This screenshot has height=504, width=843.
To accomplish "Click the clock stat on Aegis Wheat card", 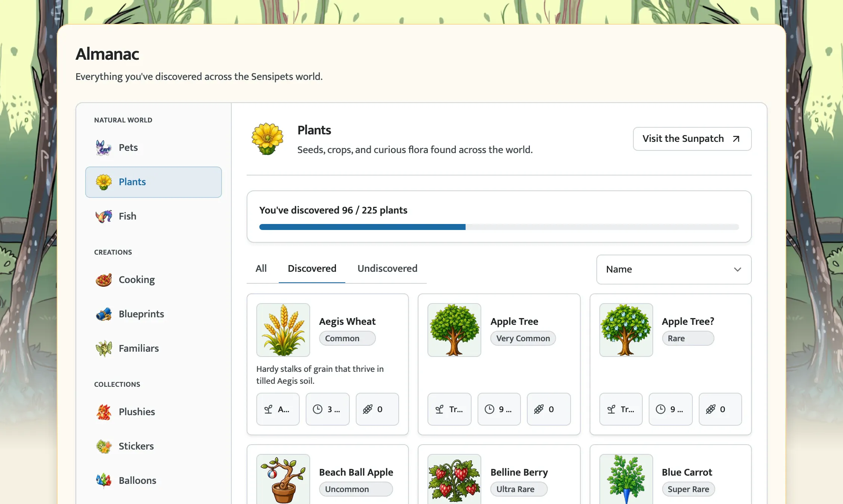I will (328, 409).
